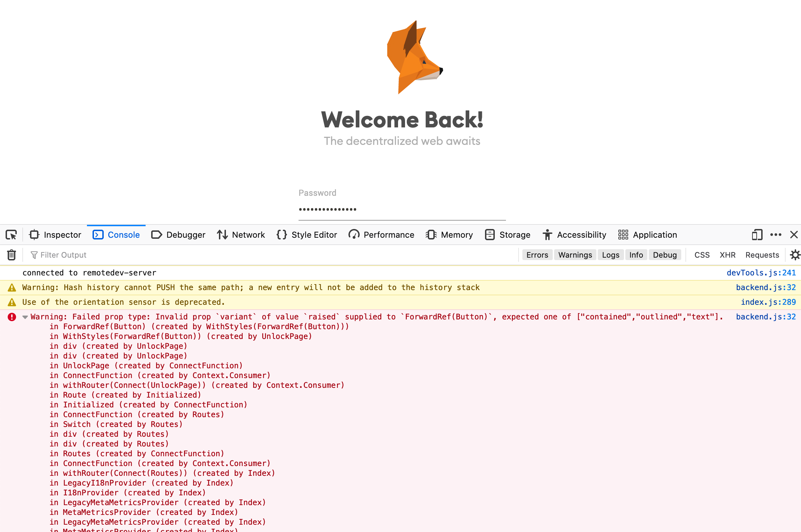Switch to the Memory tab
801x532 pixels.
[449, 235]
